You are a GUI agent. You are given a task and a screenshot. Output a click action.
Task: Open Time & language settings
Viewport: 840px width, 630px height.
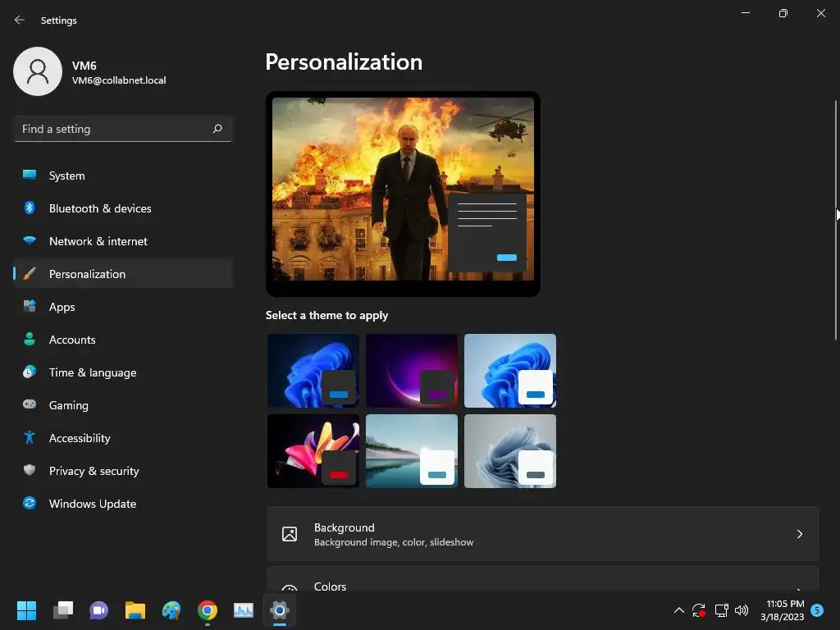[x=123, y=372]
